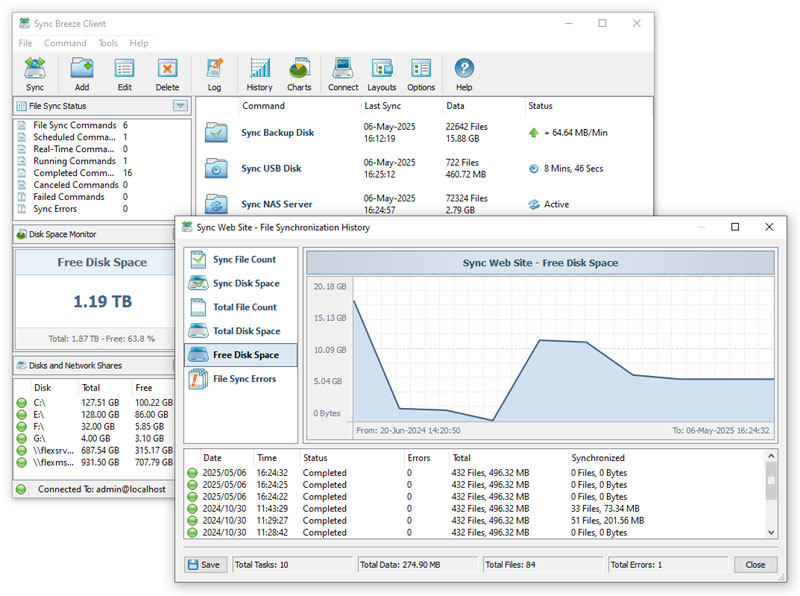Select the Sync USB Disk command icon
The width and height of the screenshot is (800, 596).
click(216, 168)
